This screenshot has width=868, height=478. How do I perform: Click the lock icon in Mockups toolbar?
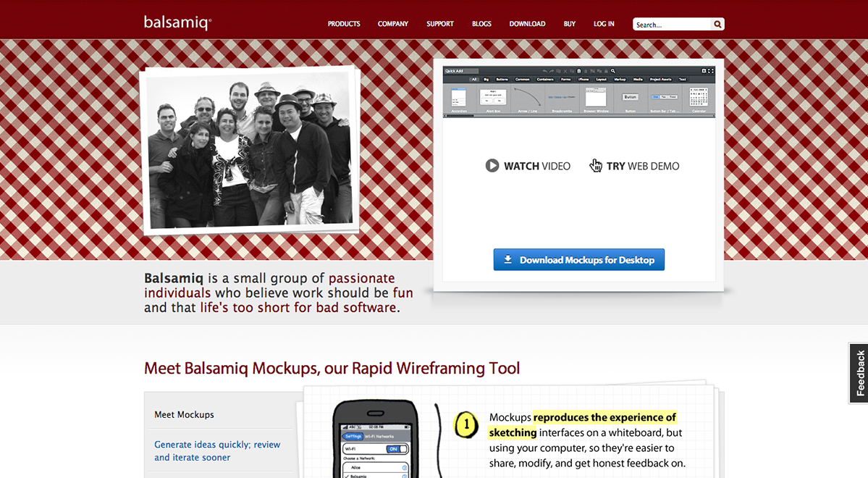606,71
